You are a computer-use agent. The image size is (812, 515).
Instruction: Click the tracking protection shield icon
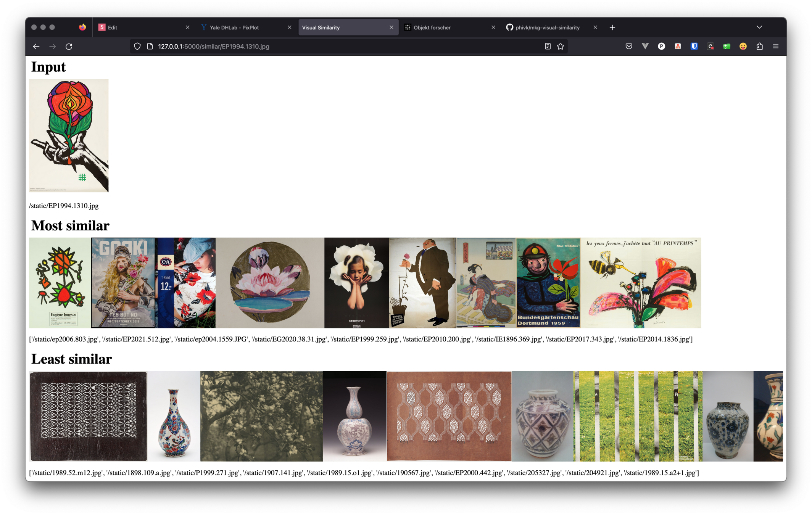pyautogui.click(x=137, y=47)
